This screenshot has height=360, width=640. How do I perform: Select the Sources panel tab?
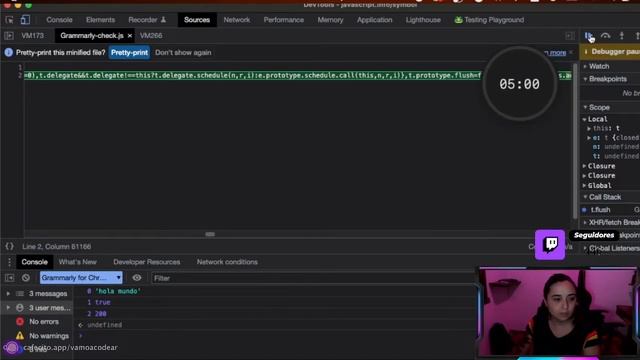pos(197,20)
